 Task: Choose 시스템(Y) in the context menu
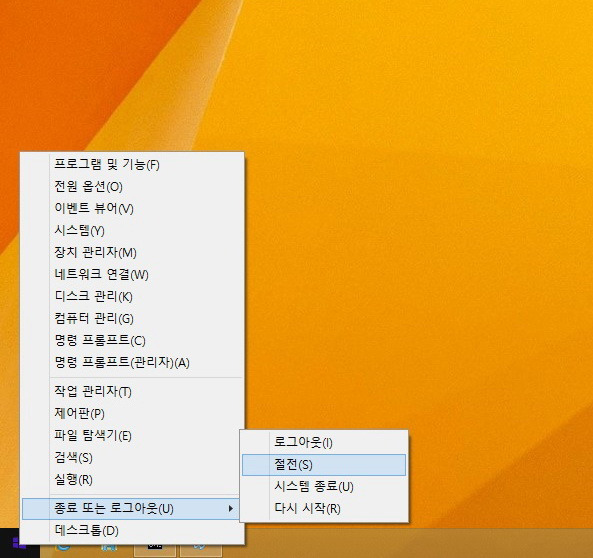click(x=132, y=230)
